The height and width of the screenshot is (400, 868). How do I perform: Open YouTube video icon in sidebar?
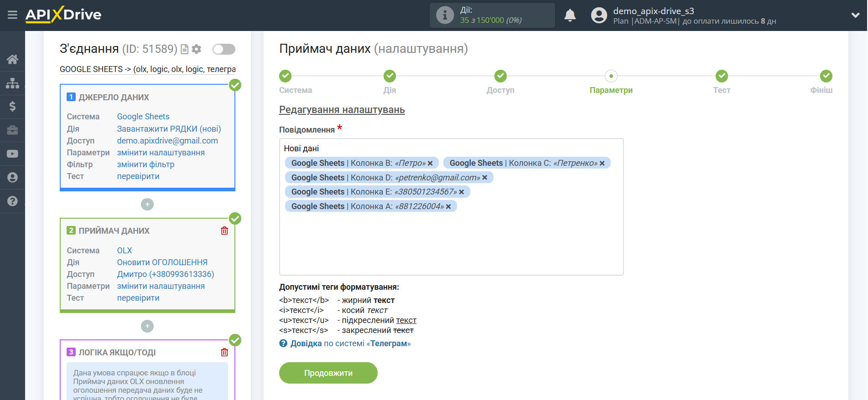12,154
